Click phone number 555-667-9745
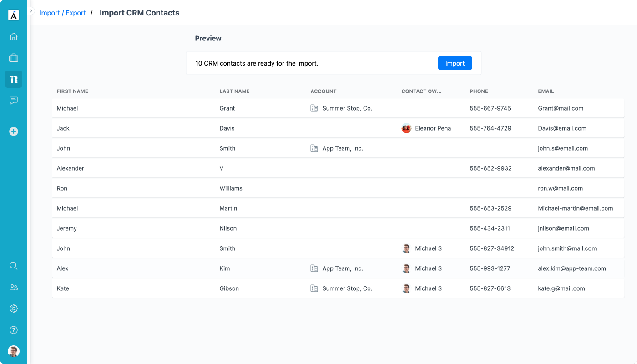The image size is (637, 364). click(490, 108)
